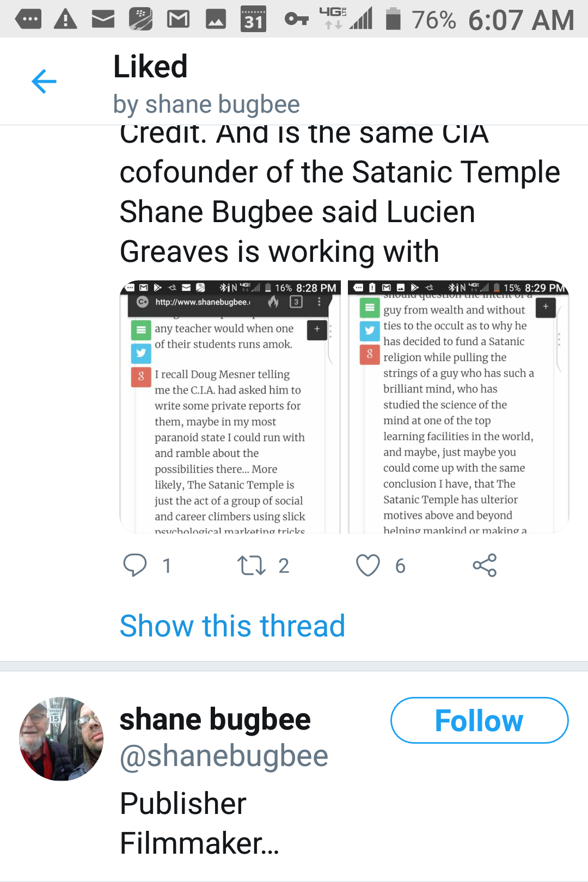Reply to the tweet via comment icon
This screenshot has height=882, width=588.
[x=135, y=565]
